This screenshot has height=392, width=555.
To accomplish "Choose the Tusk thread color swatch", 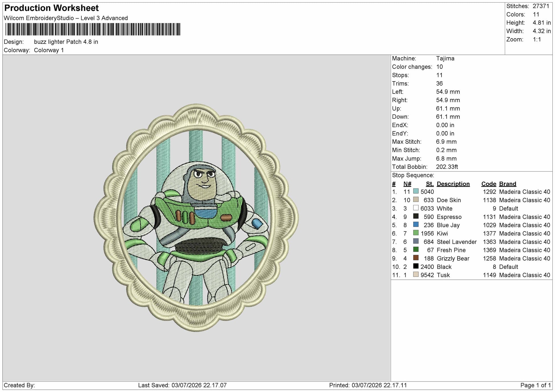I will point(416,275).
